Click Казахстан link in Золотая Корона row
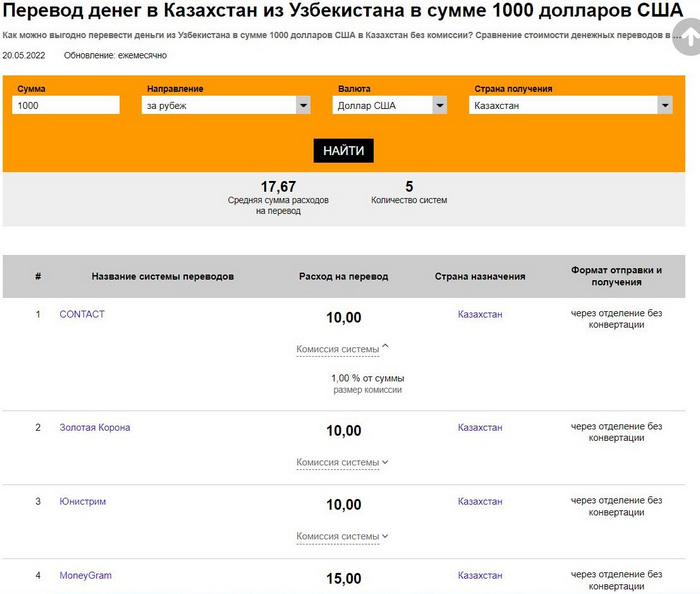This screenshot has height=594, width=700. point(480,427)
